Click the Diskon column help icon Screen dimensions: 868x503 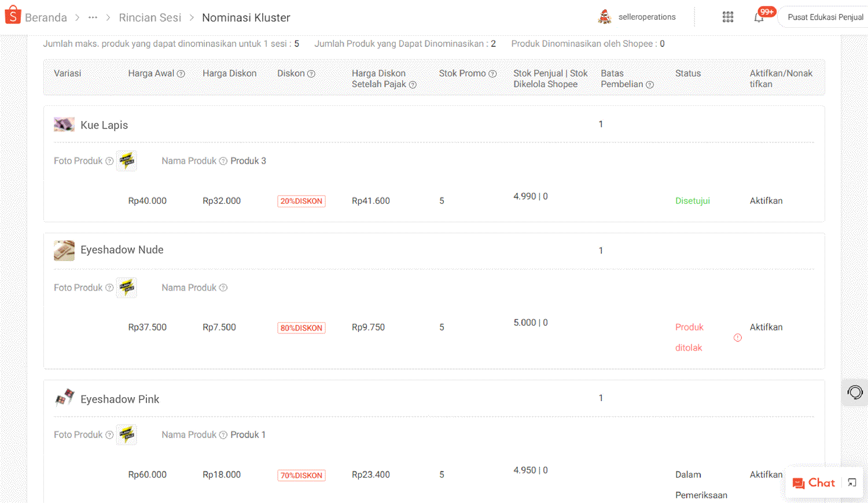tap(311, 74)
